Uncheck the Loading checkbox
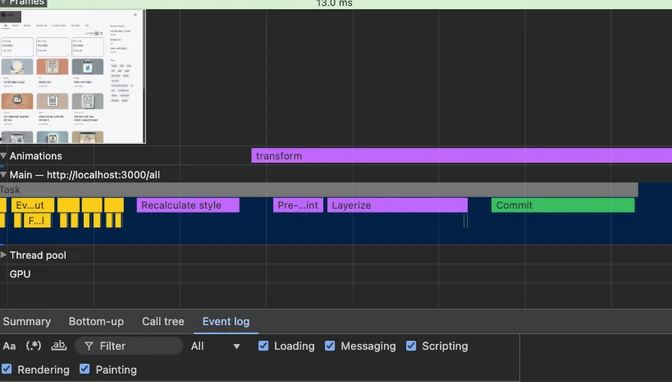Viewport: 672px width, 382px height. pyautogui.click(x=263, y=346)
